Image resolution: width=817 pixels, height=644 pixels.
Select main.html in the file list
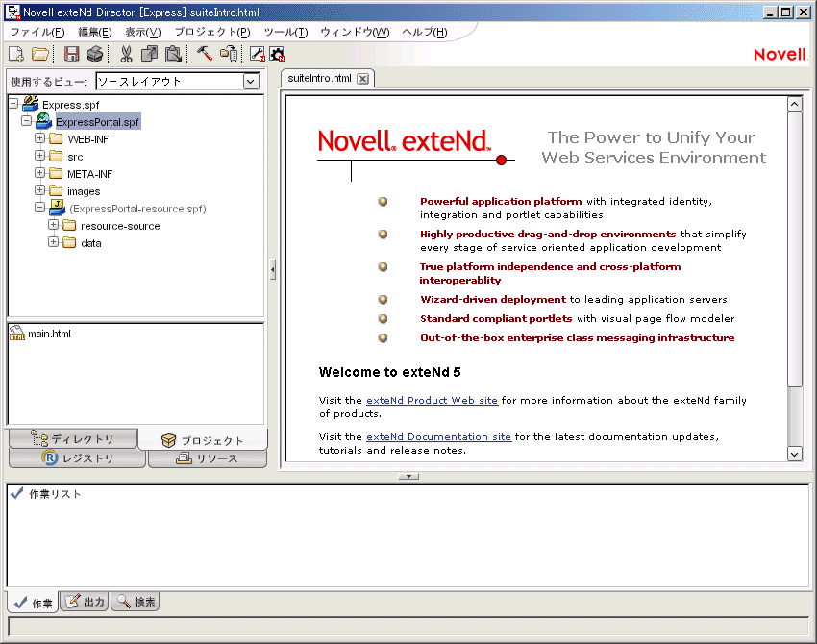(49, 334)
